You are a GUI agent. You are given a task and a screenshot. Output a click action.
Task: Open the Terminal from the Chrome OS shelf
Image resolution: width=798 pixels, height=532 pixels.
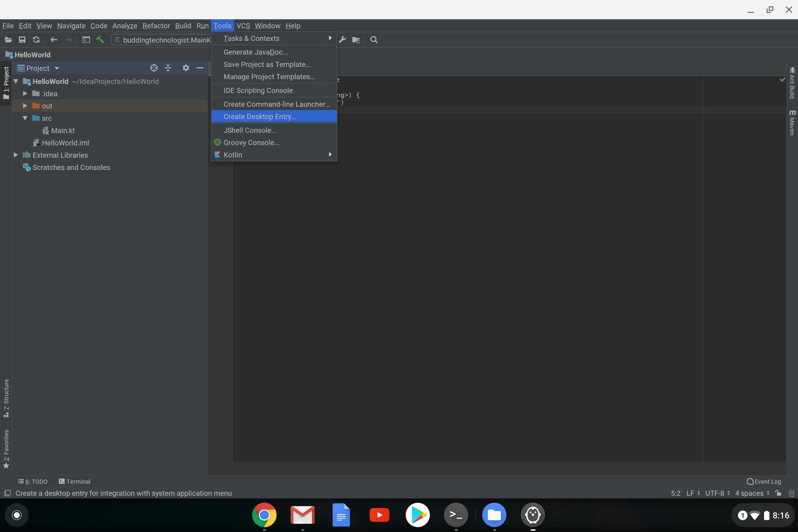tap(456, 515)
